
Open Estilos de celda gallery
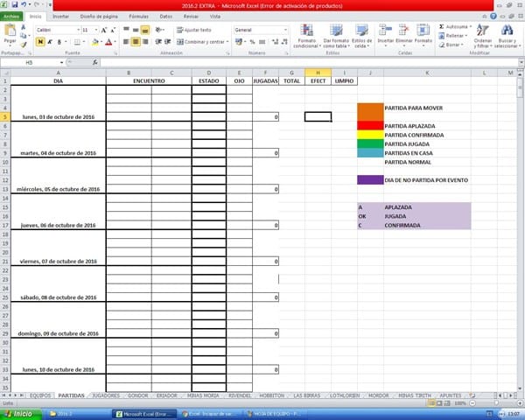click(361, 36)
